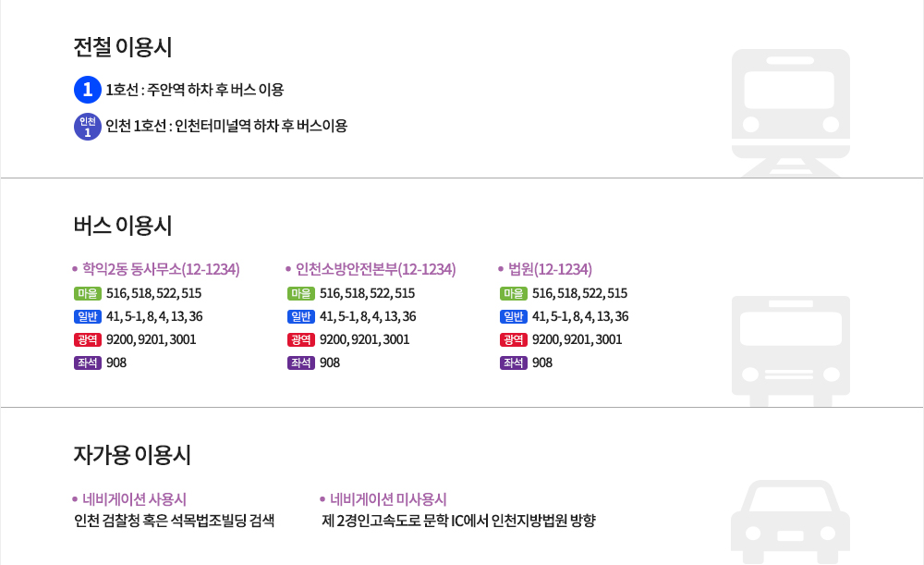Viewport: 924px width, 565px height.
Task: Click the red 광역 badge under 법원
Action: [x=514, y=339]
